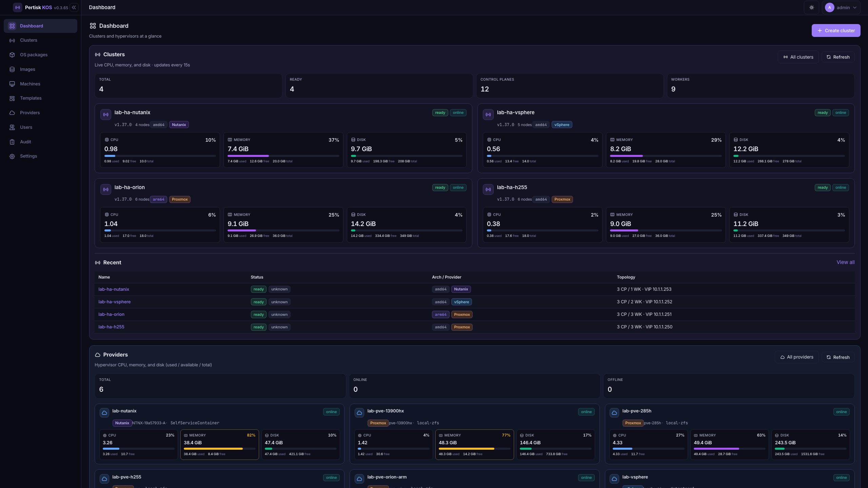Click the admin avatar circle
The width and height of the screenshot is (868, 488).
tap(829, 7)
